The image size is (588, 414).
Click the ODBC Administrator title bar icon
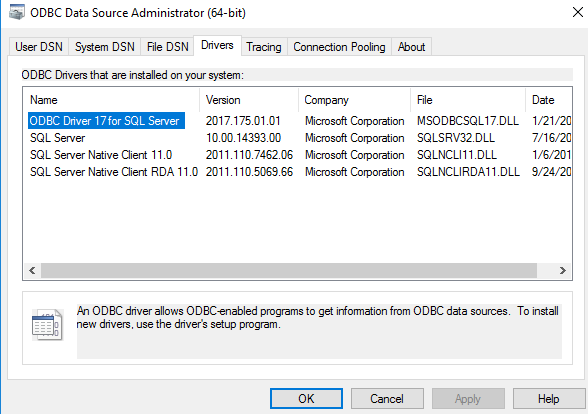coord(16,12)
